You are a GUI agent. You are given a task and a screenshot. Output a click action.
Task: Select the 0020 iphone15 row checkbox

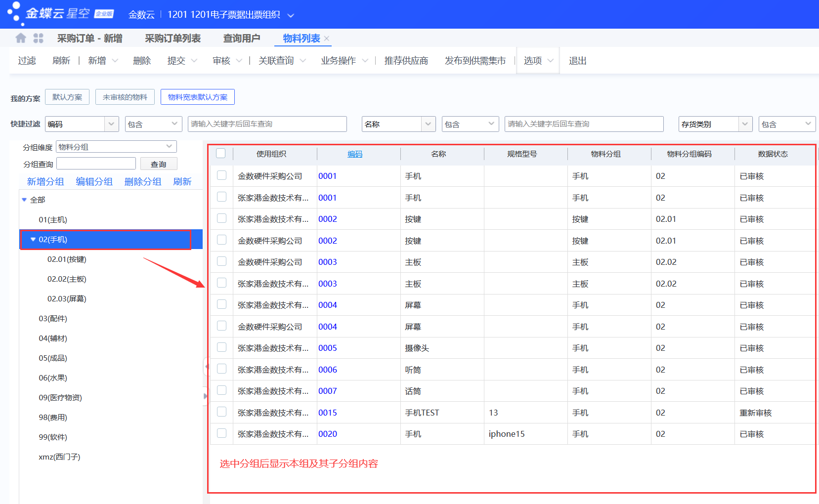pyautogui.click(x=222, y=433)
